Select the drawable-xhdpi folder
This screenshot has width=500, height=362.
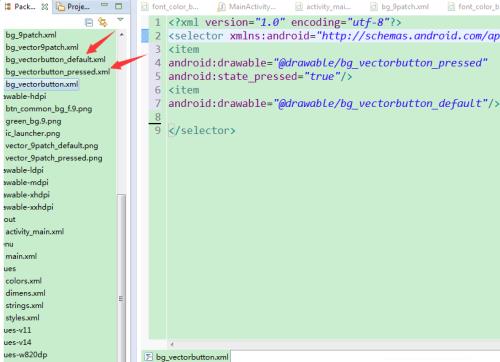(x=27, y=195)
